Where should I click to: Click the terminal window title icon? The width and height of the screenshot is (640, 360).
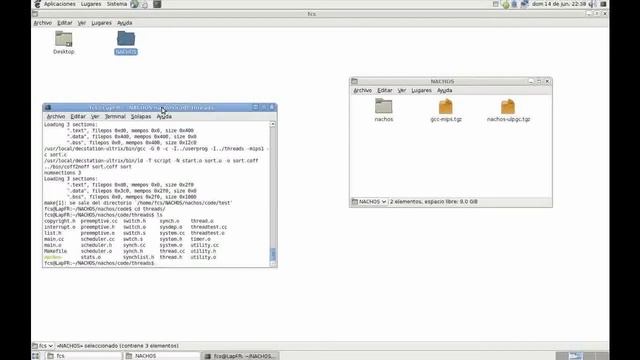point(48,107)
